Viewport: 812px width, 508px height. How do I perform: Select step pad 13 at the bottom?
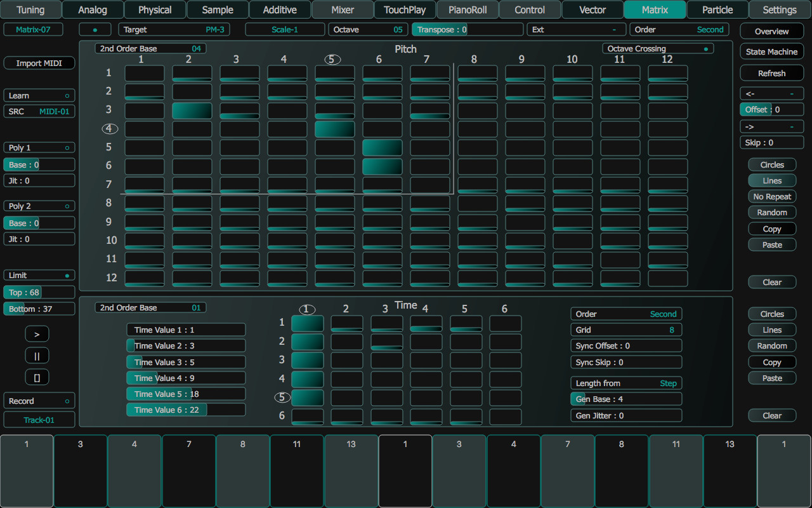click(351, 471)
